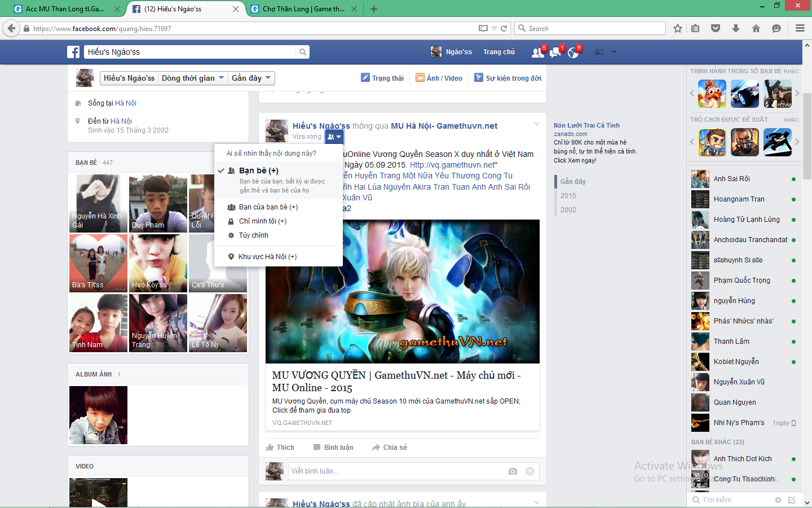Click 'Thích' to like the post

click(280, 448)
